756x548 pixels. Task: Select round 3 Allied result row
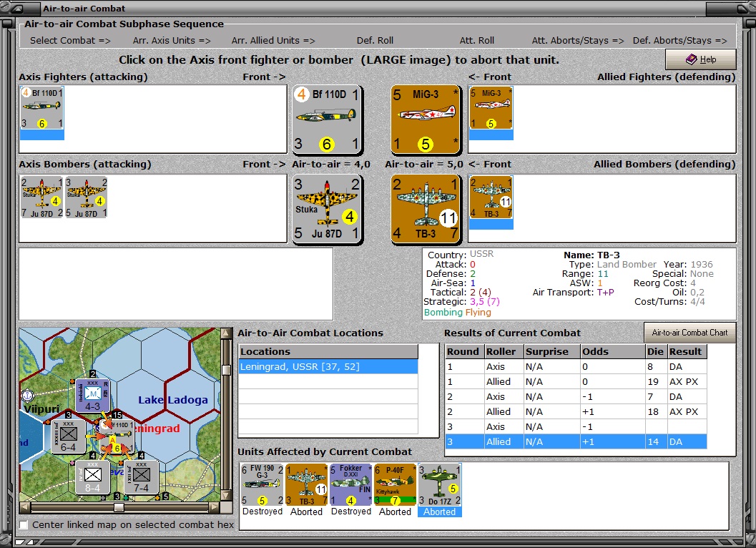point(576,441)
